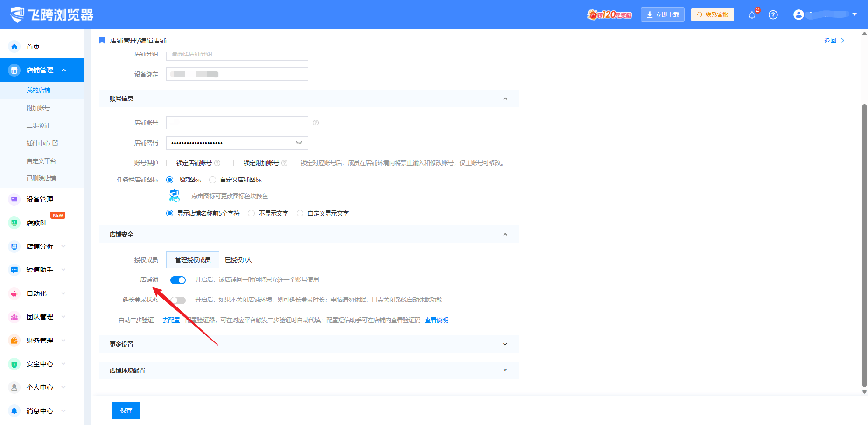Select the 自定义店铺图标 radio option
Screen dimensions: 868x425
[213, 180]
